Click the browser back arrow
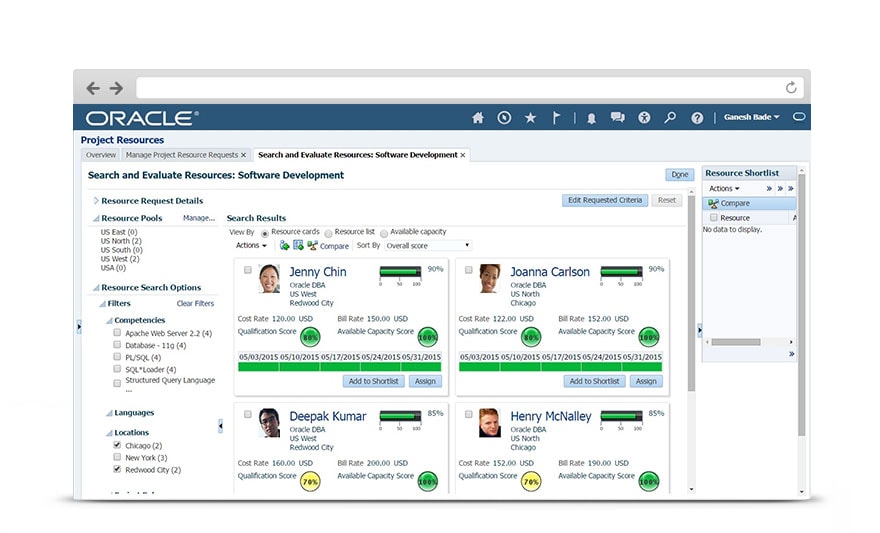The image size is (880, 533). pyautogui.click(x=93, y=88)
